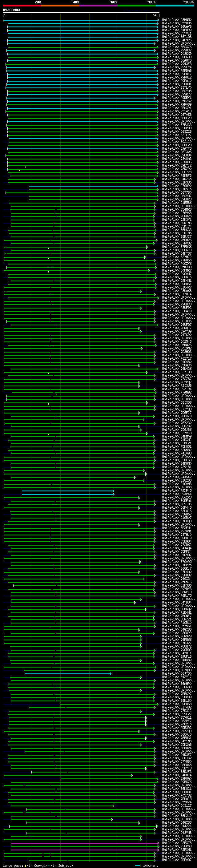Select hit label UniRef100_A2EP03

[x=177, y=846]
